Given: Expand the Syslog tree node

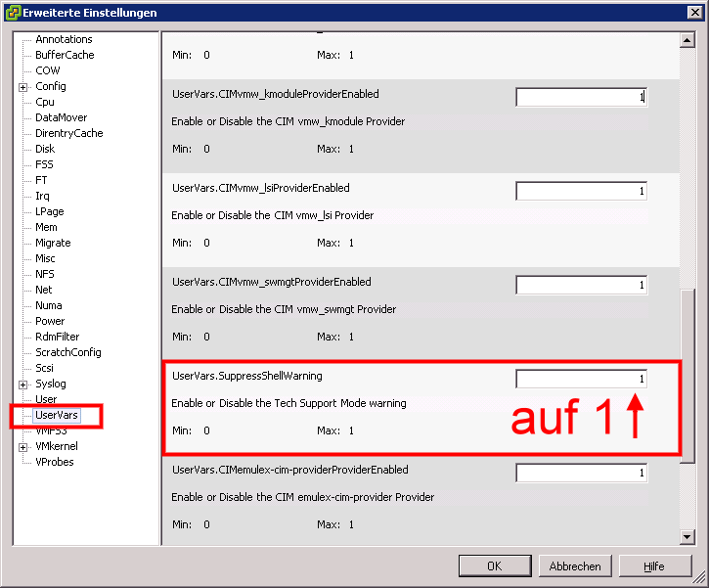Looking at the screenshot, I should 22,384.
